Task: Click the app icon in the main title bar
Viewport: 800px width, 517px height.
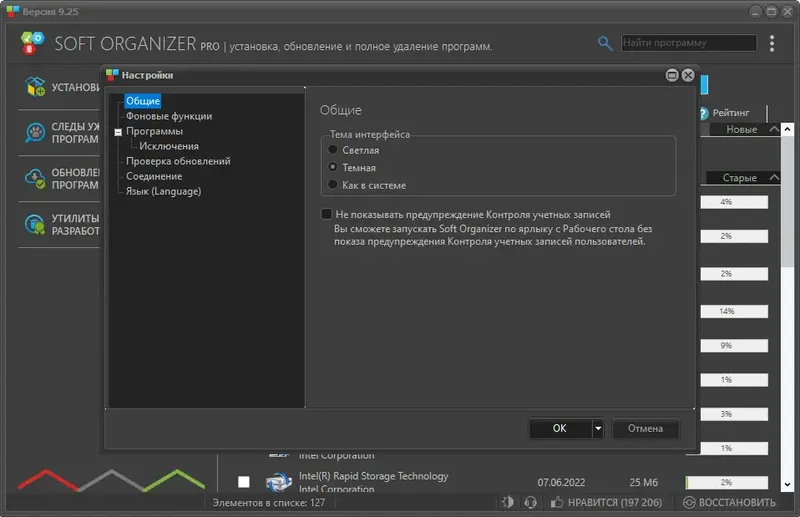Action: [x=13, y=11]
